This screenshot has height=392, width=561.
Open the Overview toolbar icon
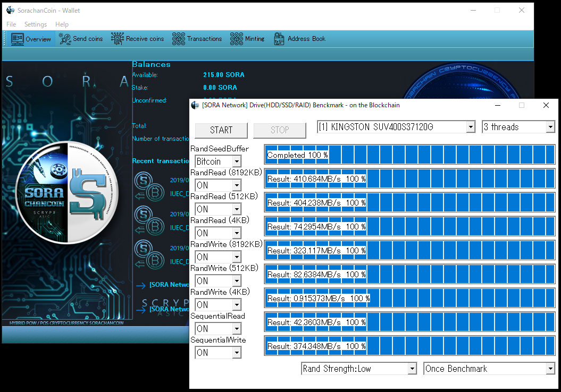(17, 39)
